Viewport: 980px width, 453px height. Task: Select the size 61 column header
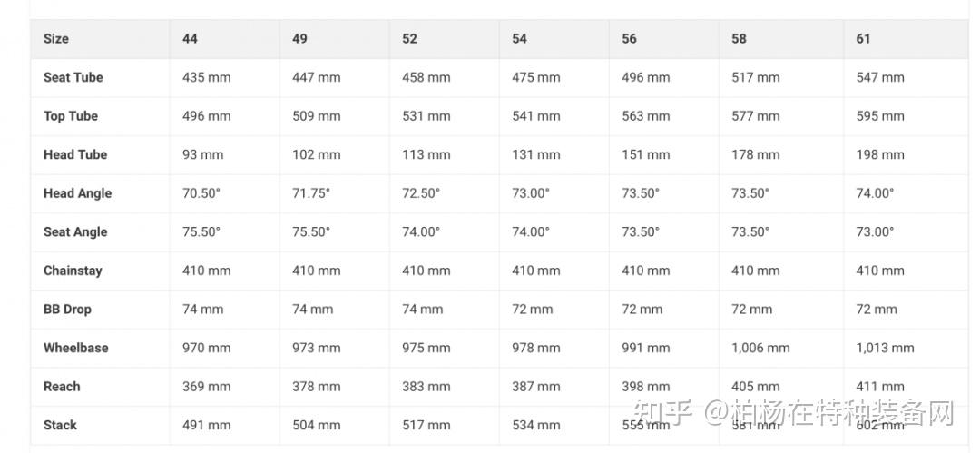coord(863,39)
